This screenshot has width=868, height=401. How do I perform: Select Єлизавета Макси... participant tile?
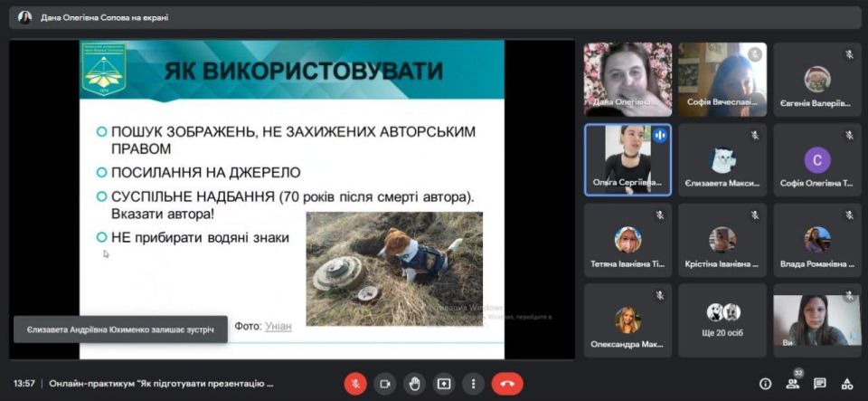click(722, 159)
